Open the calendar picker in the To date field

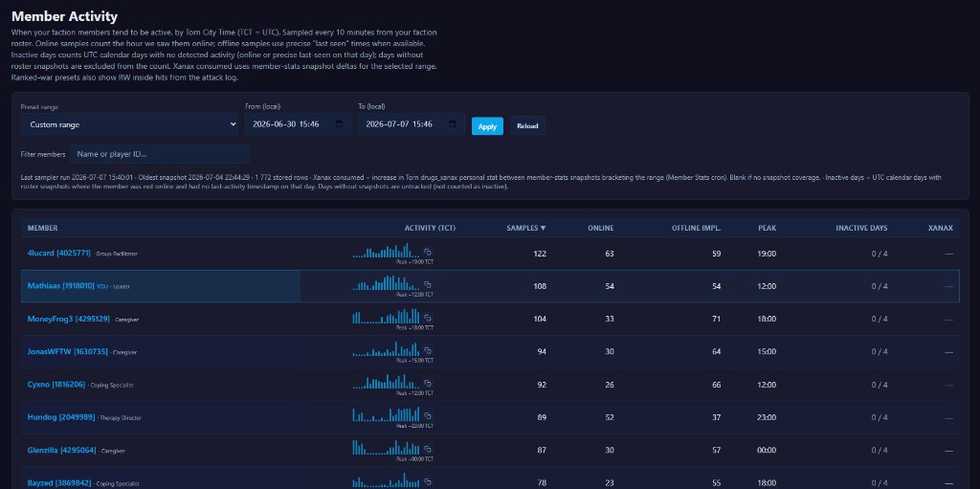(x=453, y=124)
